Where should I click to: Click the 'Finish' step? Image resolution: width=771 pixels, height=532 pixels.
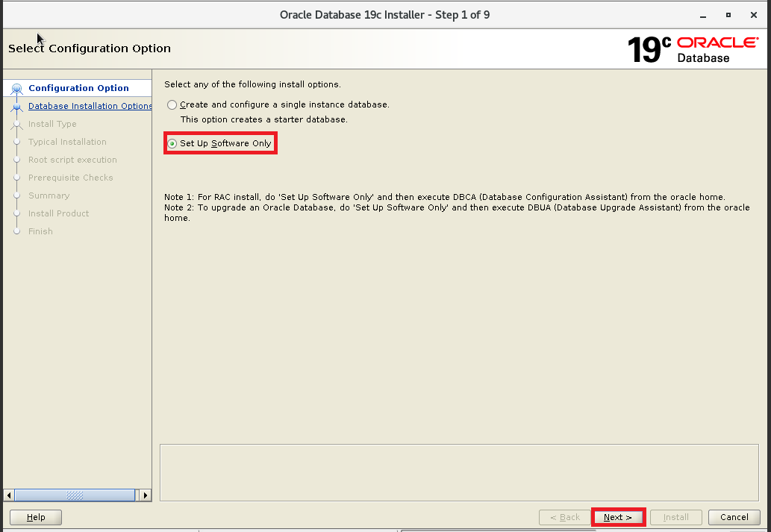point(40,231)
